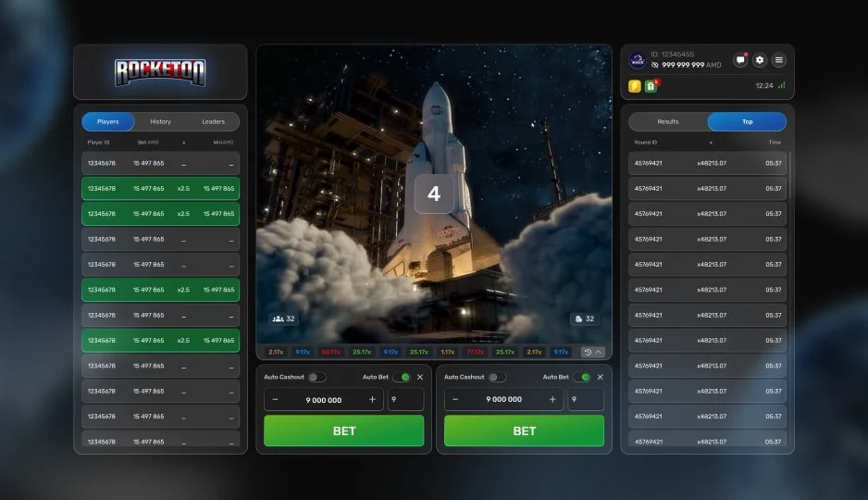Image resolution: width=868 pixels, height=500 pixels.
Task: Click the Rocketon logo
Action: pyautogui.click(x=160, y=72)
